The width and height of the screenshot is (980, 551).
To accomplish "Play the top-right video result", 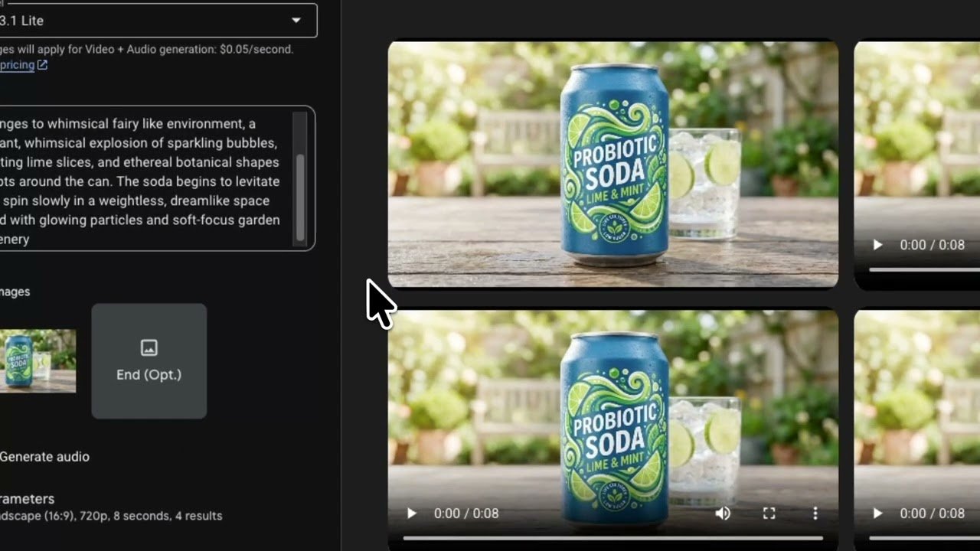I will [x=877, y=245].
